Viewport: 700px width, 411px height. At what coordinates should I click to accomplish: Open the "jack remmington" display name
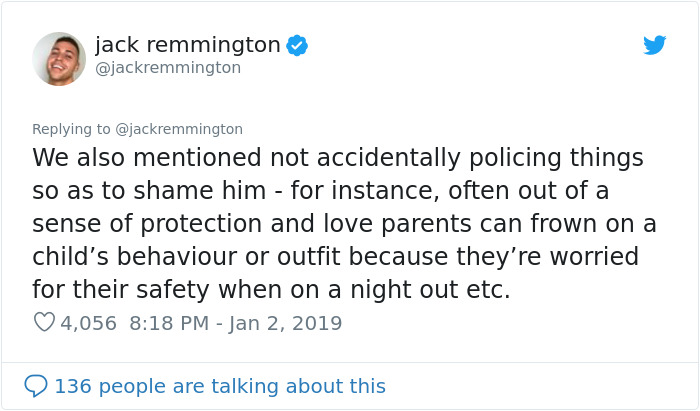tap(187, 45)
